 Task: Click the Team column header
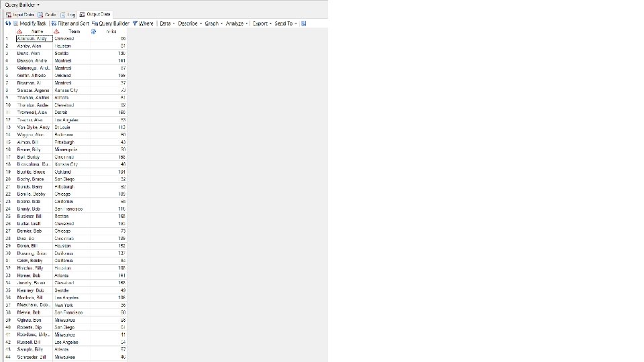[x=74, y=32]
